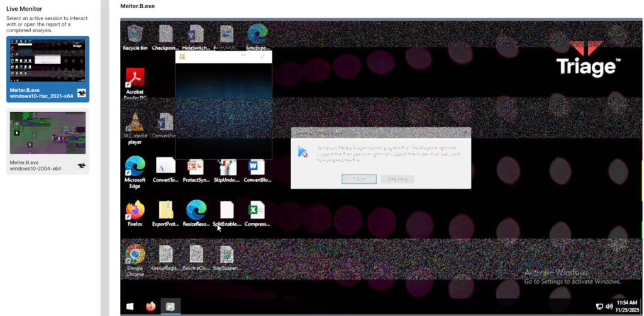Select the ExportProt zipped folder icon
This screenshot has height=316, width=644.
(165, 211)
